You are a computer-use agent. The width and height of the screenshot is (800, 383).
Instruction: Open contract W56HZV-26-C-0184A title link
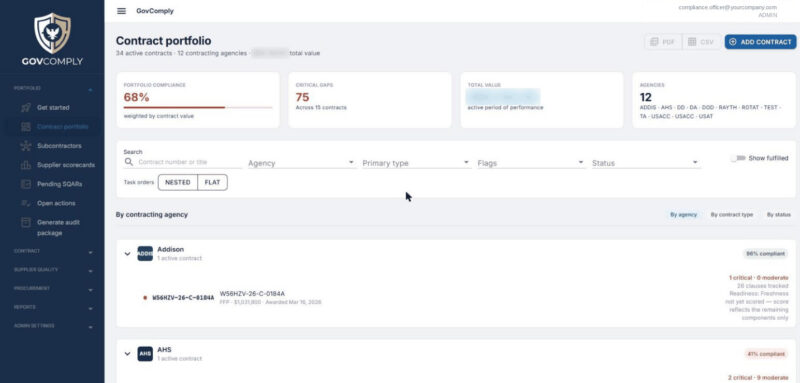(252, 294)
